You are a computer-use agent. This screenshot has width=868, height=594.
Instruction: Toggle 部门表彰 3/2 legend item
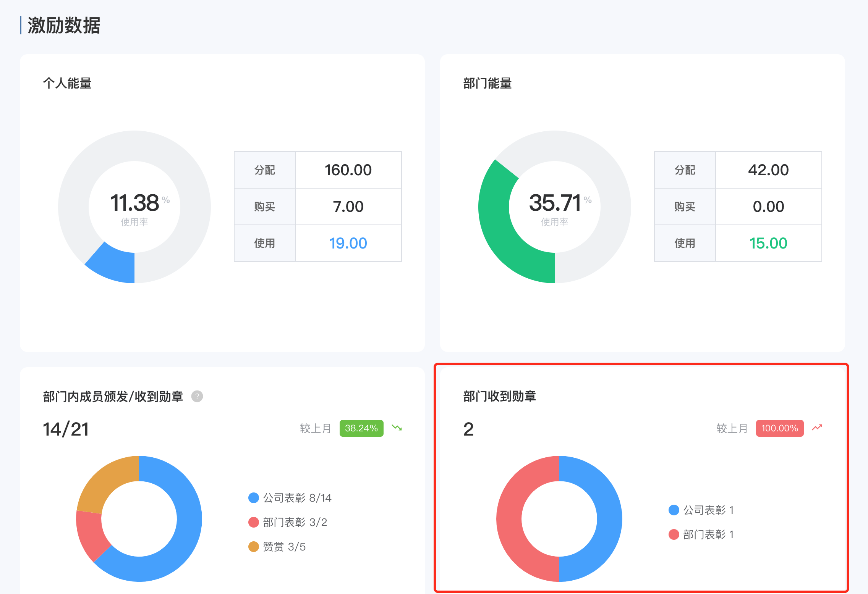coord(288,522)
